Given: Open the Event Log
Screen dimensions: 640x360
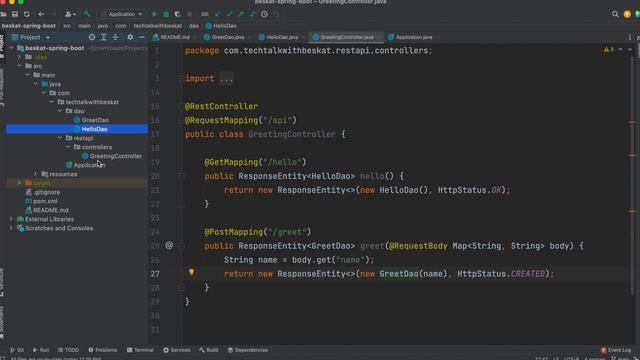Looking at the screenshot, I should coord(616,350).
